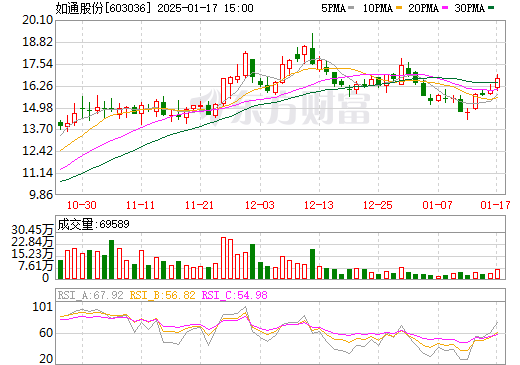Click the 11-11 date axis label

pyautogui.click(x=140, y=205)
